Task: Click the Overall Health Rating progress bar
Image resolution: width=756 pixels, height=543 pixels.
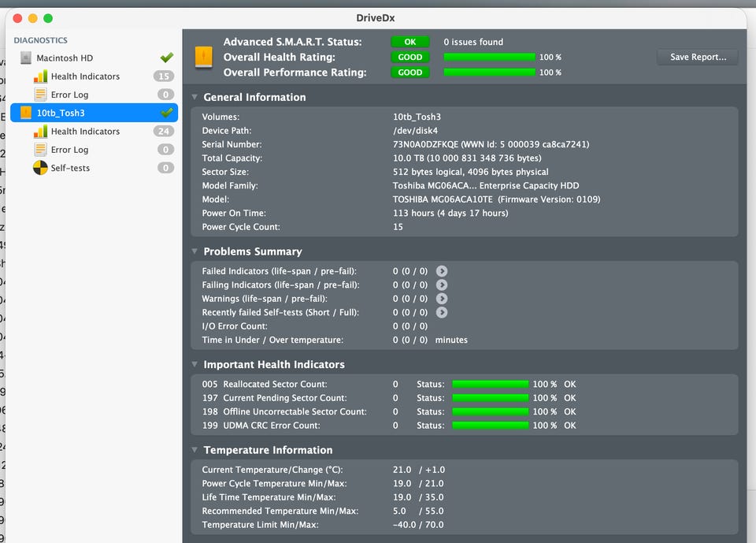Action: 489,57
